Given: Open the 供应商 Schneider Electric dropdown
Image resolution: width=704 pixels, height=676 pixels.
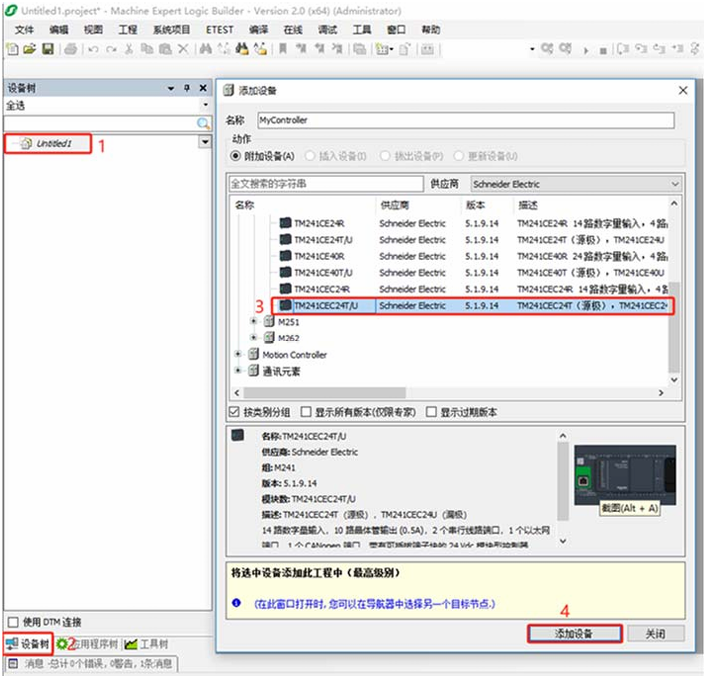Looking at the screenshot, I should click(675, 184).
